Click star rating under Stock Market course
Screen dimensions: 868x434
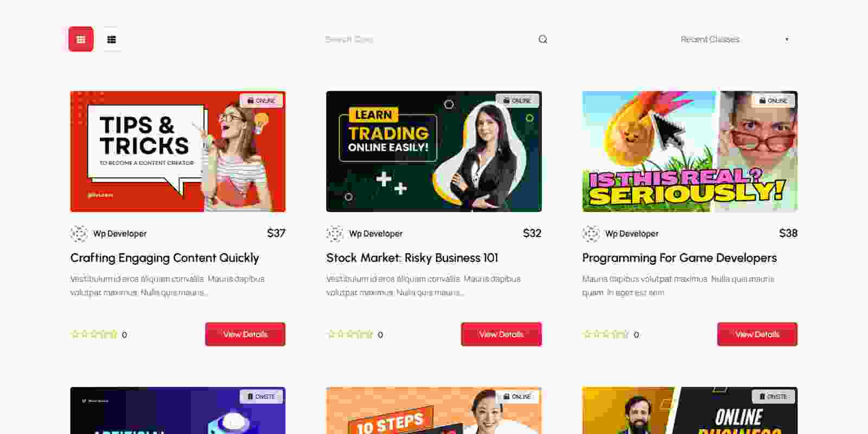pyautogui.click(x=350, y=334)
